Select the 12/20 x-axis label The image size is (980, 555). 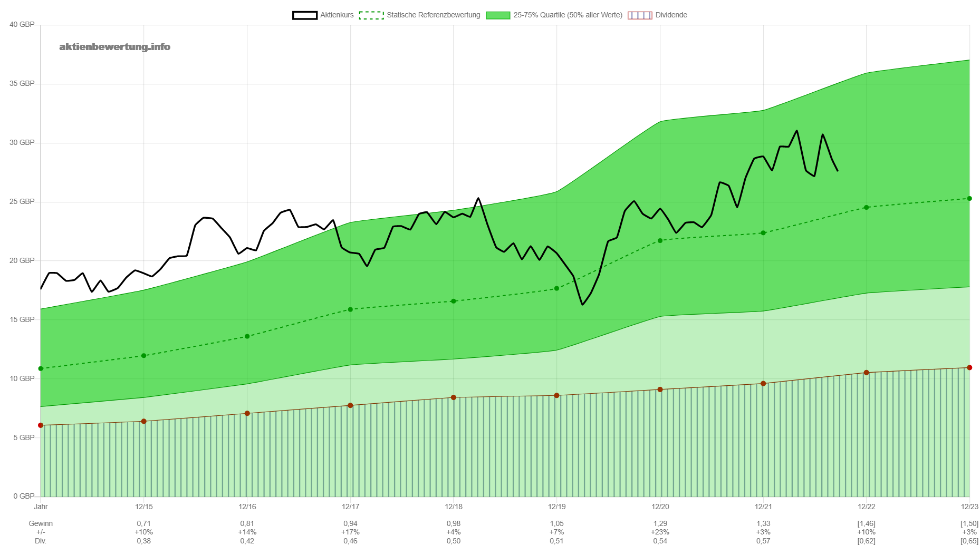click(660, 507)
